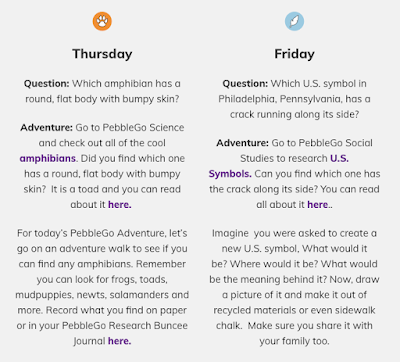Follow the 'here' link after 'all about it' in Friday
Viewport: 400px width, 362px height.
(x=318, y=204)
